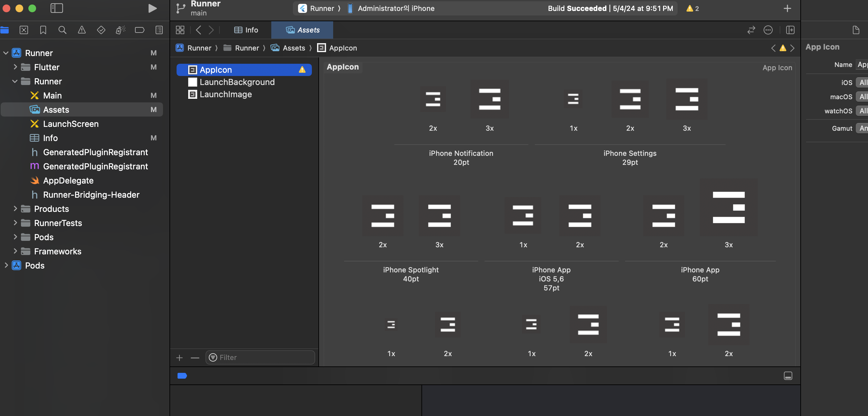Screen dimensions: 868x416
Task: Toggle breakpoints activation blue tag
Action: point(182,375)
